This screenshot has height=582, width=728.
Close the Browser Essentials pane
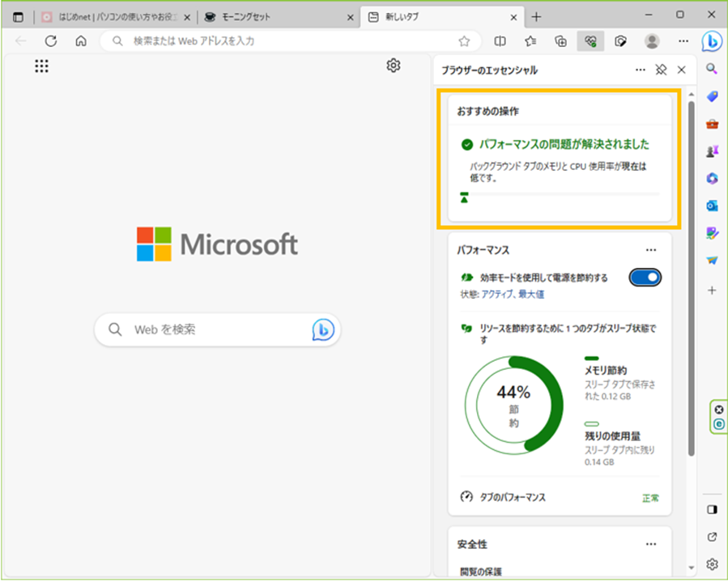[x=682, y=70]
